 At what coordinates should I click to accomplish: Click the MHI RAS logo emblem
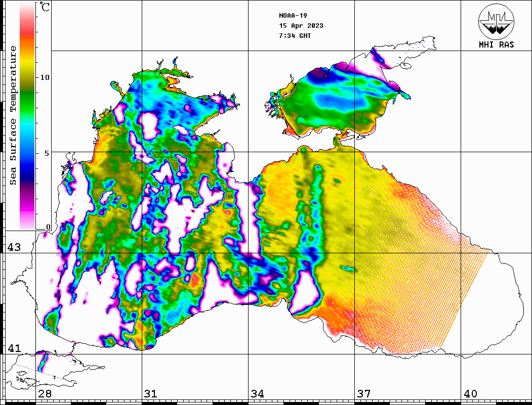point(496,21)
